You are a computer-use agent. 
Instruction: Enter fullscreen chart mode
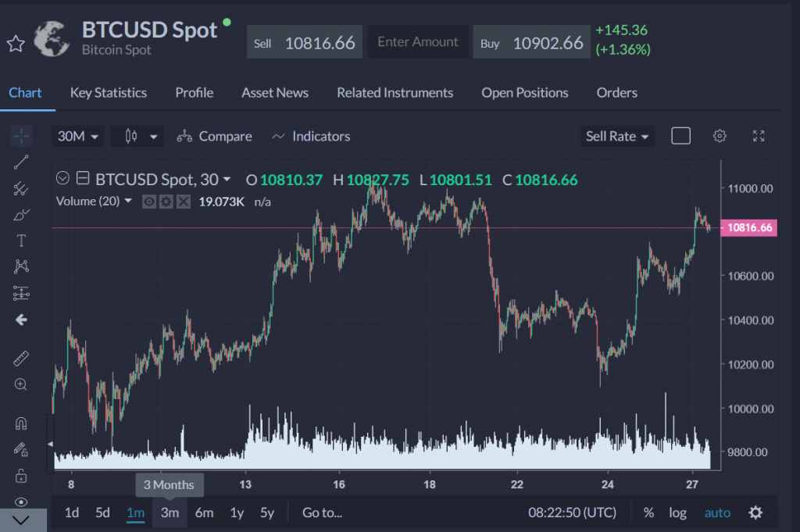[x=759, y=136]
